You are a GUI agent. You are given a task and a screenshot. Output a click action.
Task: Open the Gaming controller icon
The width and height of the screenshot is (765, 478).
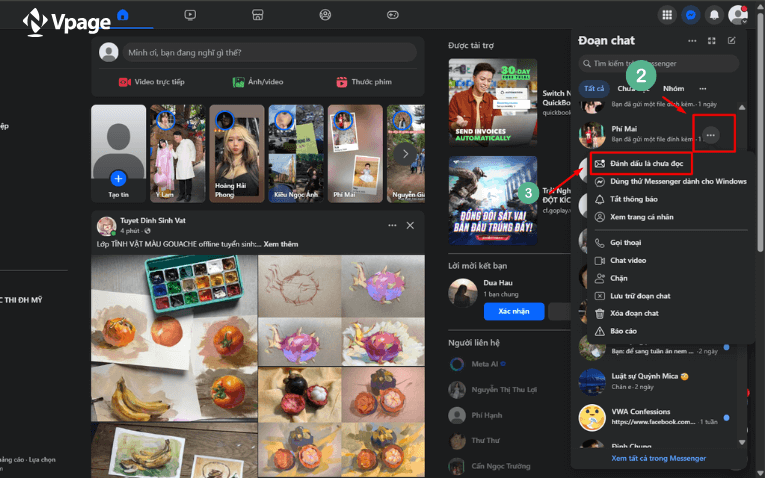coord(393,15)
